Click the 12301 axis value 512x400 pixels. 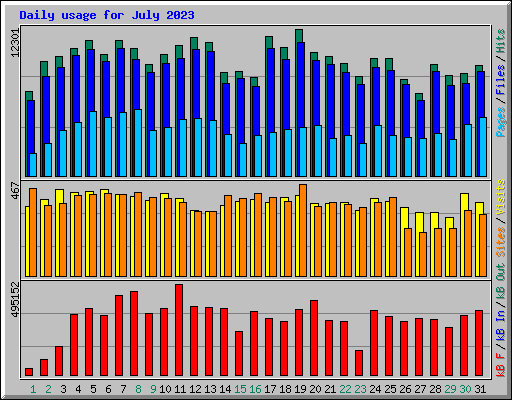(16, 43)
